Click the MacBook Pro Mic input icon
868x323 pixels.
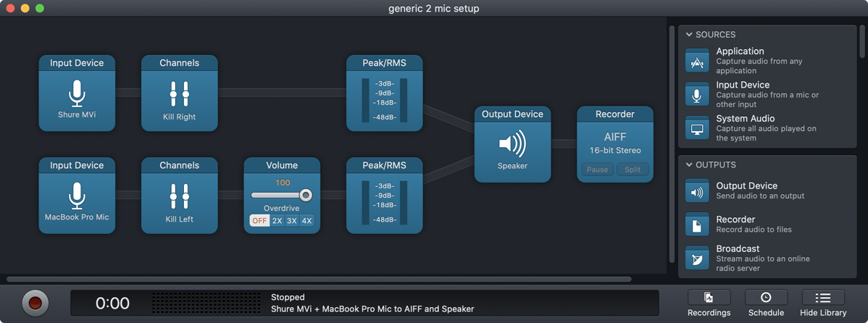pos(77,196)
